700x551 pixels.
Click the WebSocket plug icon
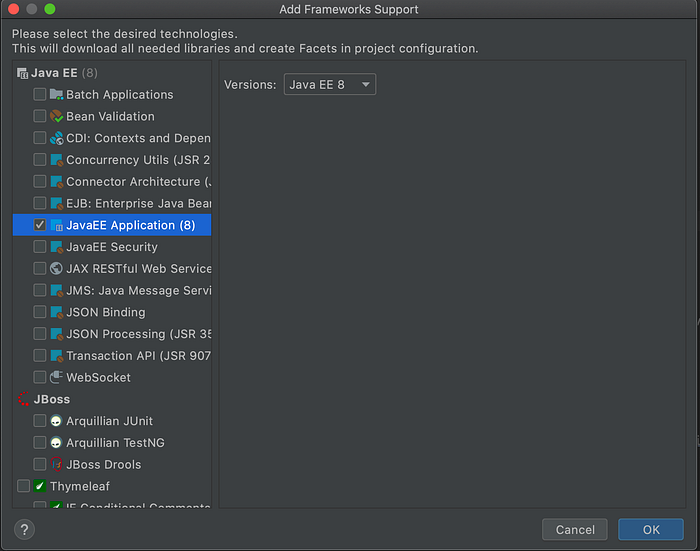56,377
